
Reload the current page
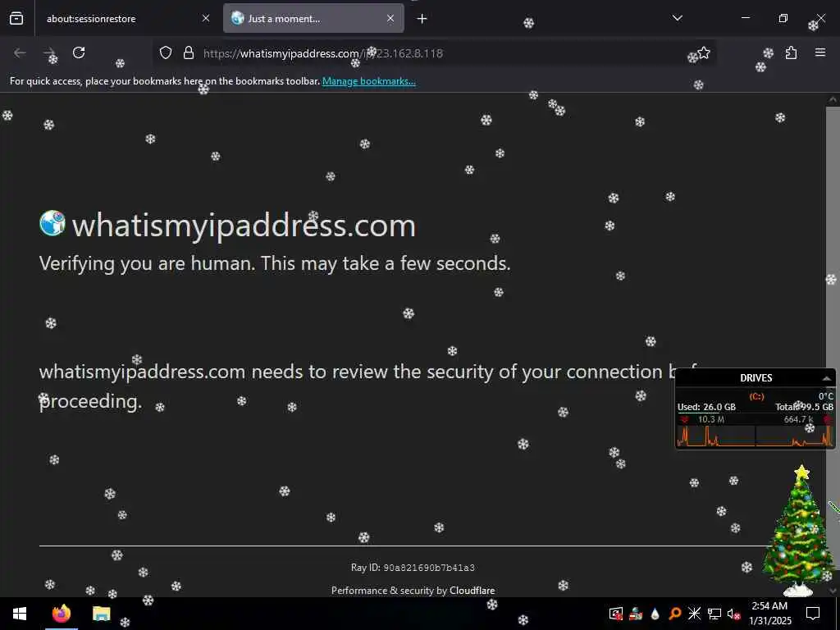79,52
